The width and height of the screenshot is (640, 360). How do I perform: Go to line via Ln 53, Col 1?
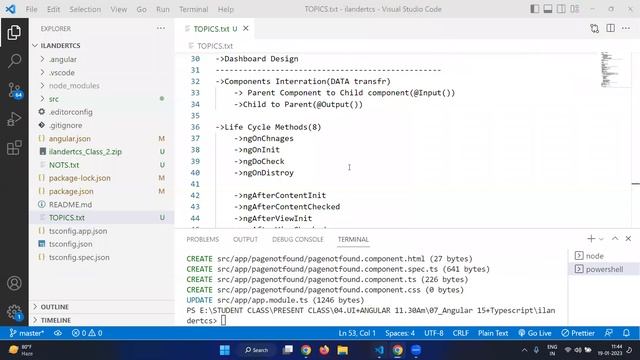click(357, 333)
